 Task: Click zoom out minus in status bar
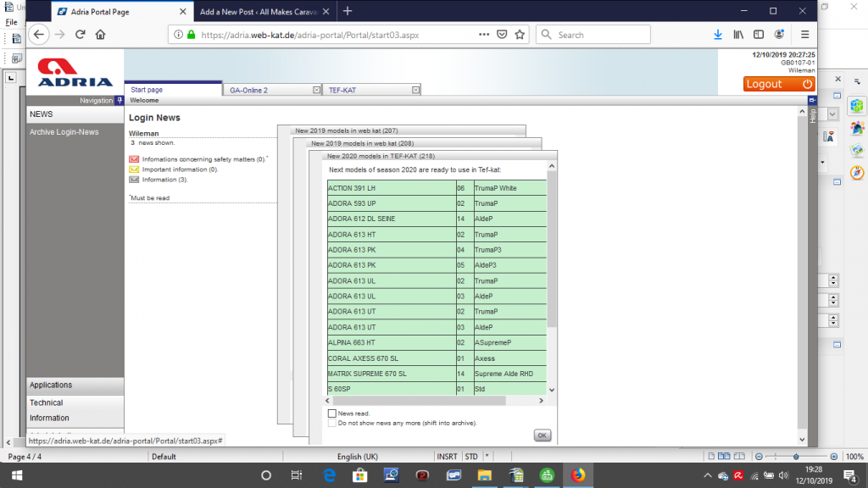pos(759,457)
